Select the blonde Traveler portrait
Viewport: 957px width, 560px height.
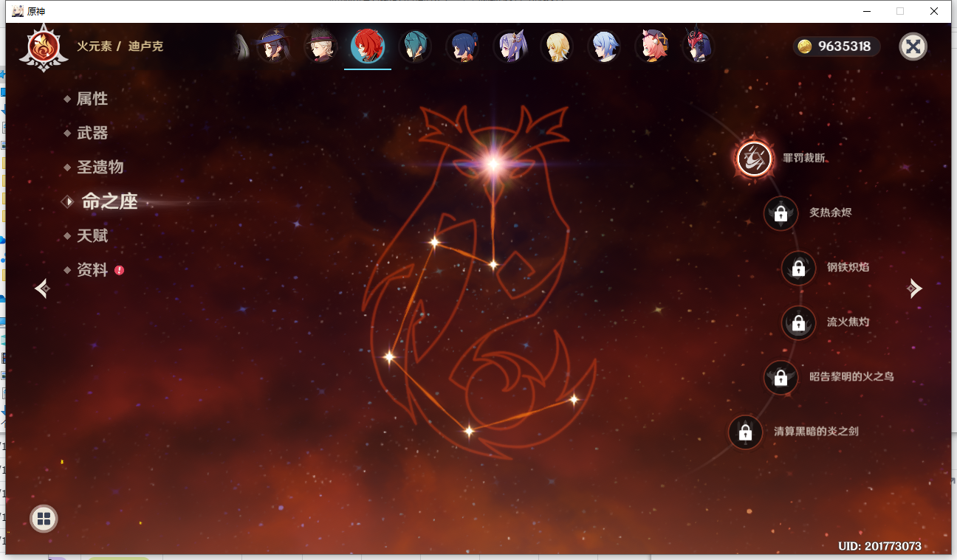557,46
